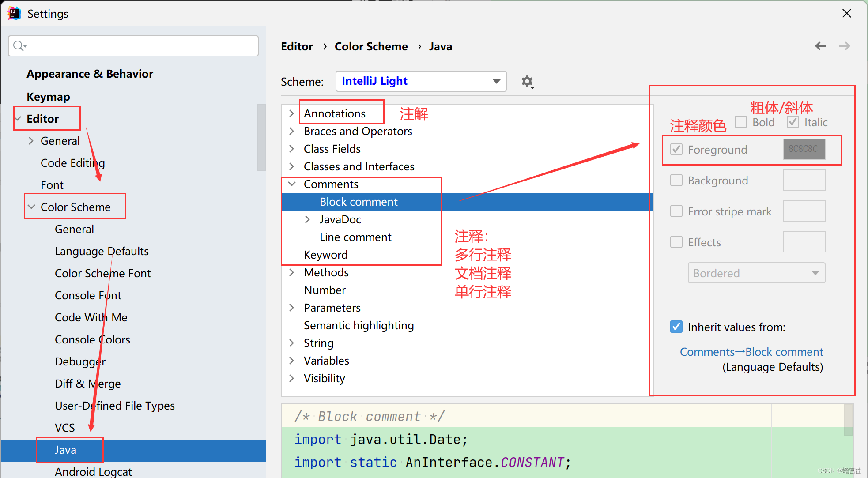Toggle the Foreground checkbox
The image size is (868, 478).
click(676, 149)
